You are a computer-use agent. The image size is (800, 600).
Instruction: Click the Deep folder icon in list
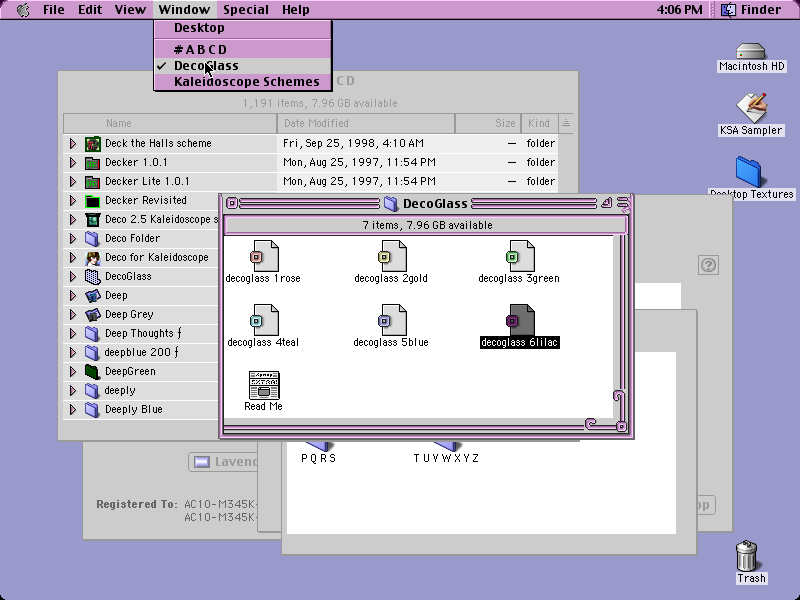click(92, 296)
